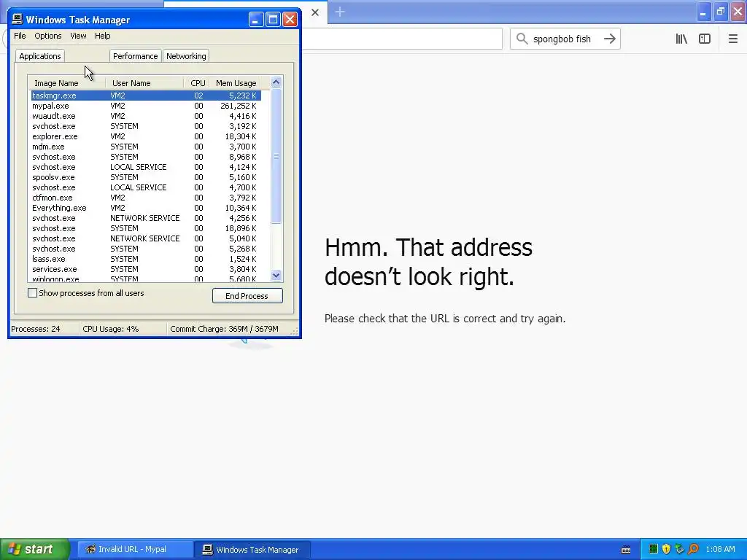747x560 pixels.
Task: Restore down the Mypal browser window
Action: 721,12
